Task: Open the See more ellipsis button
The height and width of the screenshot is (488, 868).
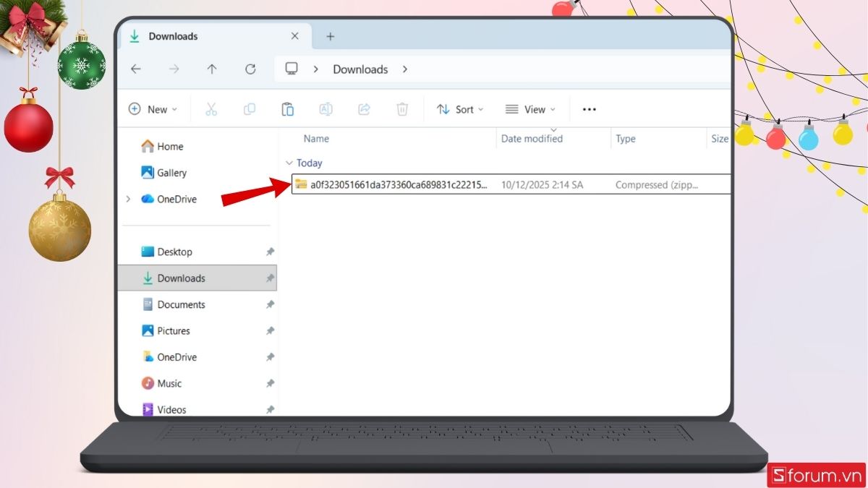Action: click(x=588, y=108)
